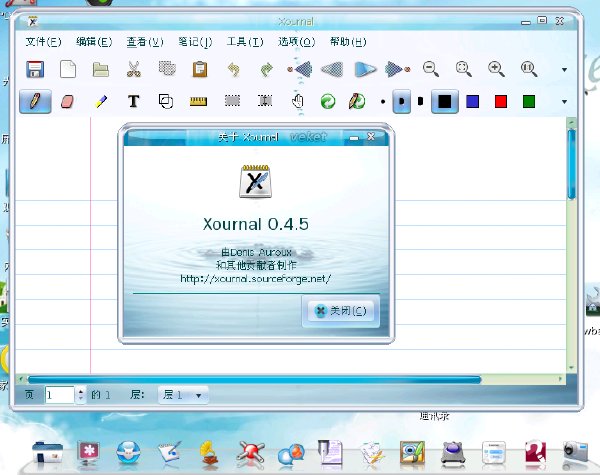Open the 查看(V) menu
600x475 pixels.
[145, 42]
